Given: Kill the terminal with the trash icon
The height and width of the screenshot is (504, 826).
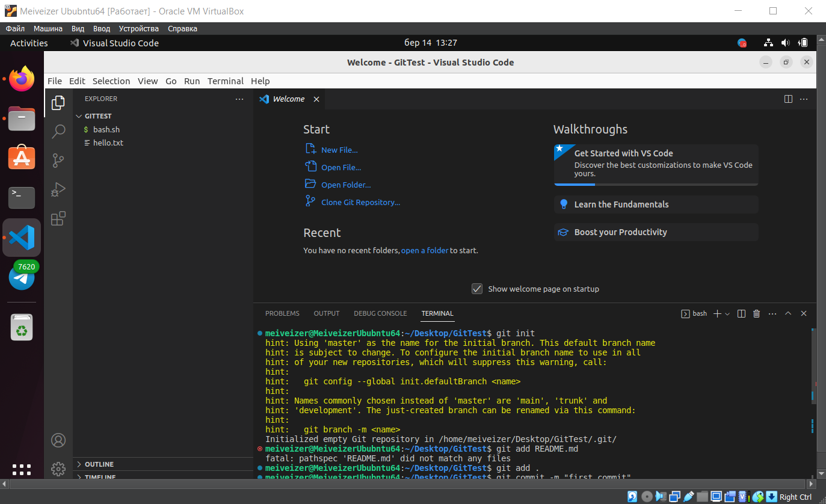Looking at the screenshot, I should pos(756,313).
